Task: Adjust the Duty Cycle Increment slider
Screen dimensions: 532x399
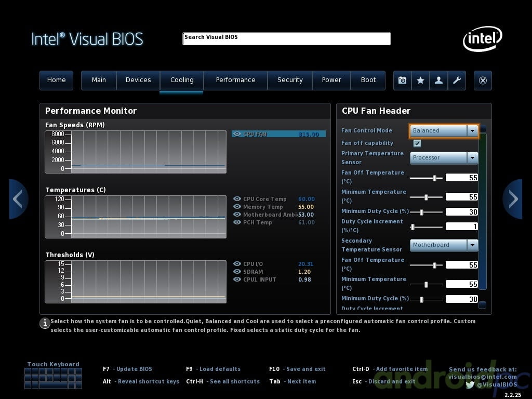Action: (x=413, y=227)
